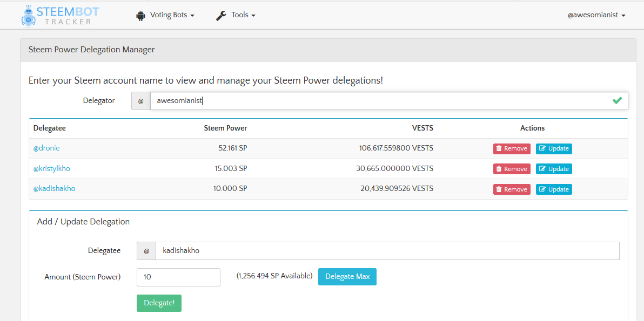644x321 pixels.
Task: Click the Amount (Steem Power) label
Action: coord(83,277)
